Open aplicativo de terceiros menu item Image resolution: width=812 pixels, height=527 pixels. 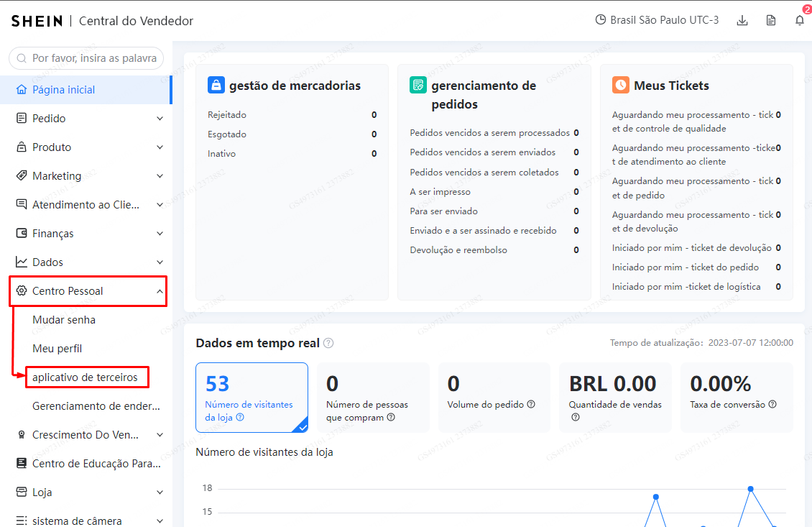point(85,377)
